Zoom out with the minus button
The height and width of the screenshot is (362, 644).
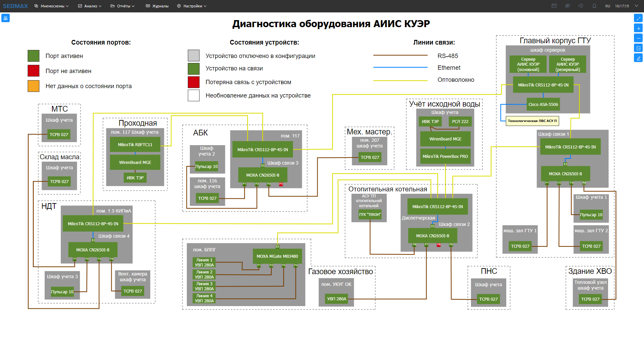pyautogui.click(x=638, y=38)
